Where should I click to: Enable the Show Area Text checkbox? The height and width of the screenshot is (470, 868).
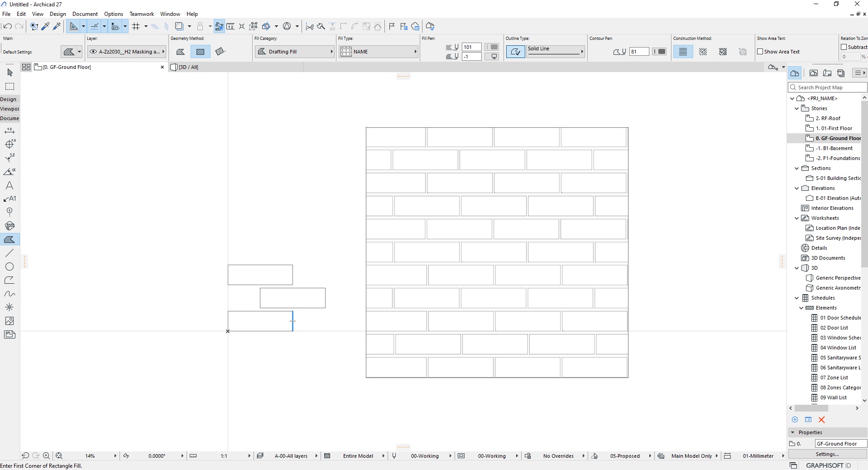tap(761, 52)
